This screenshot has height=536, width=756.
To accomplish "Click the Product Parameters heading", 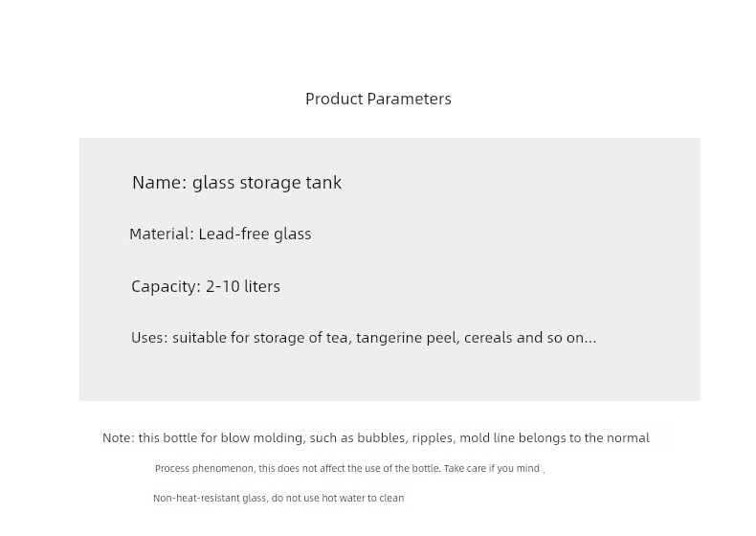I will (x=378, y=99).
